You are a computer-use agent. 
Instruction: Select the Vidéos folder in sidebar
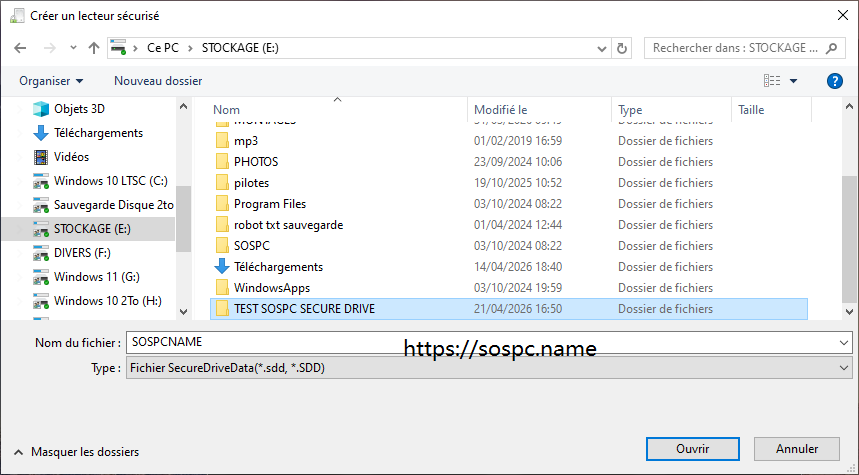tap(70, 157)
